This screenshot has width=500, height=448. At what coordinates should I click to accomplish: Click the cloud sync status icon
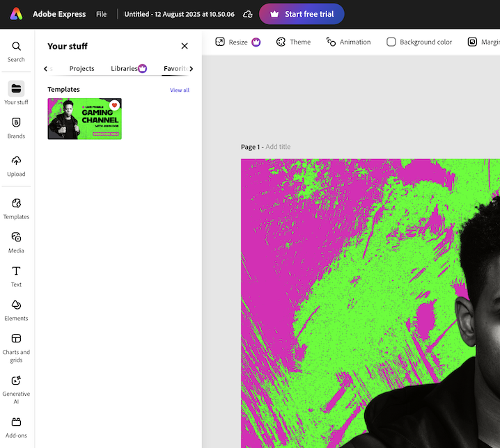(248, 15)
